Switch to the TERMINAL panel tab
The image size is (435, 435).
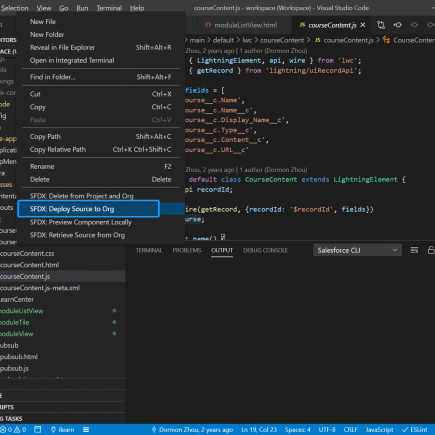coord(149,250)
